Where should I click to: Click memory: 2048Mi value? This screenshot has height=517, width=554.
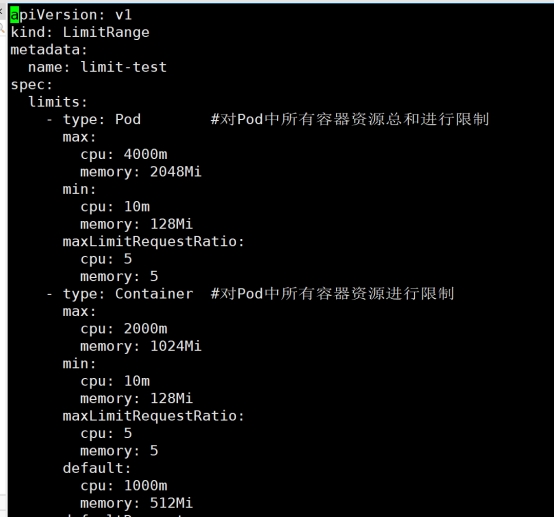click(141, 172)
